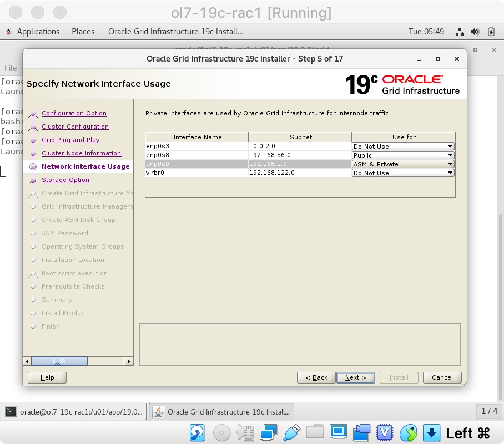Go to Configuration Option step
The width and height of the screenshot is (504, 444).
click(74, 113)
